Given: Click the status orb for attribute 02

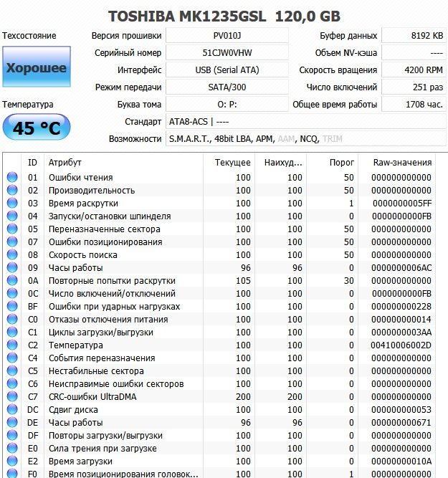Looking at the screenshot, I should coord(12,190).
